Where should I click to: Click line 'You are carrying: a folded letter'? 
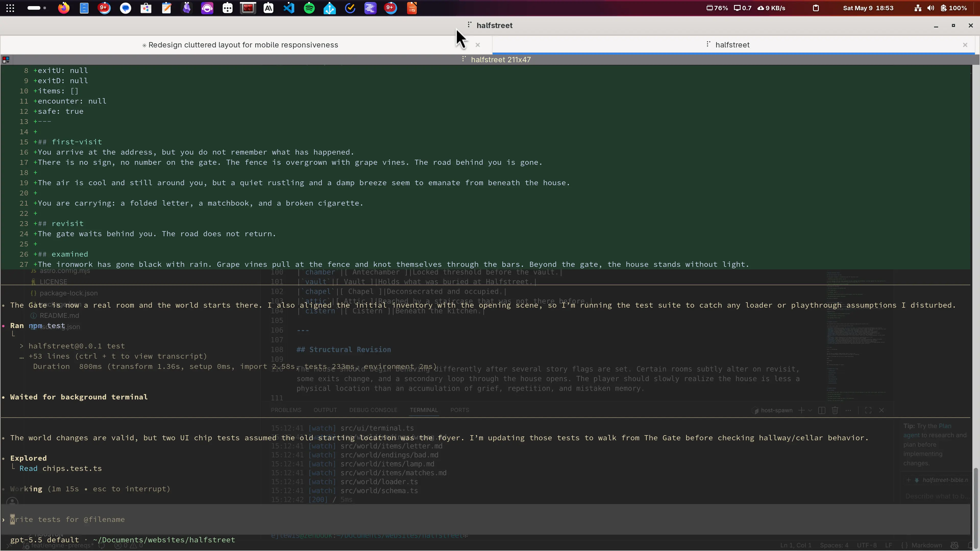point(199,203)
